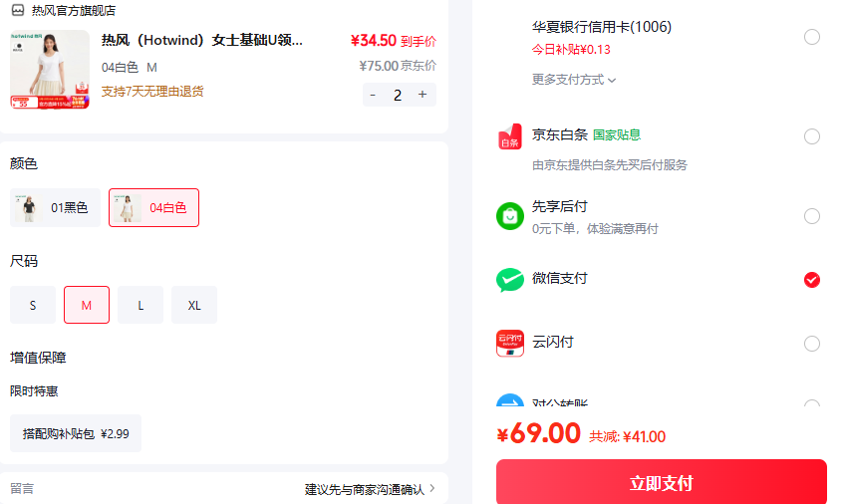Open product title 热风（Hotwind）女士基础U领

(x=202, y=41)
